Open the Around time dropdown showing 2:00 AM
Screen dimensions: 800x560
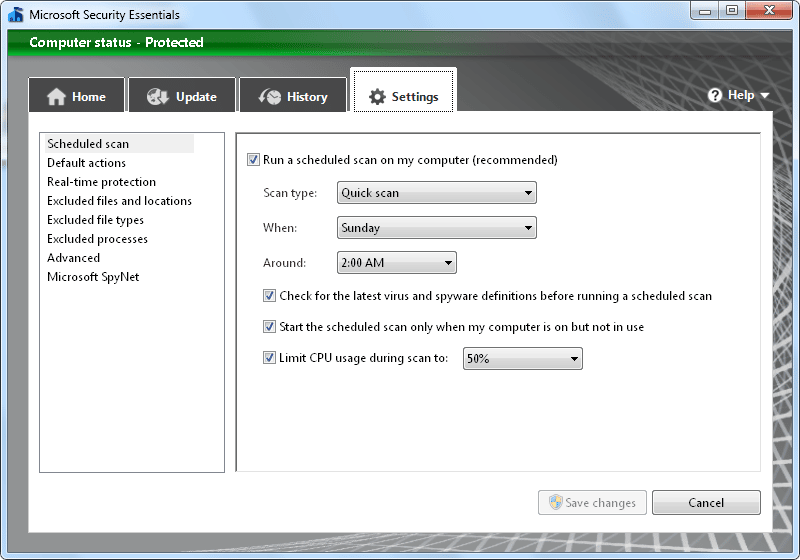tap(396, 264)
